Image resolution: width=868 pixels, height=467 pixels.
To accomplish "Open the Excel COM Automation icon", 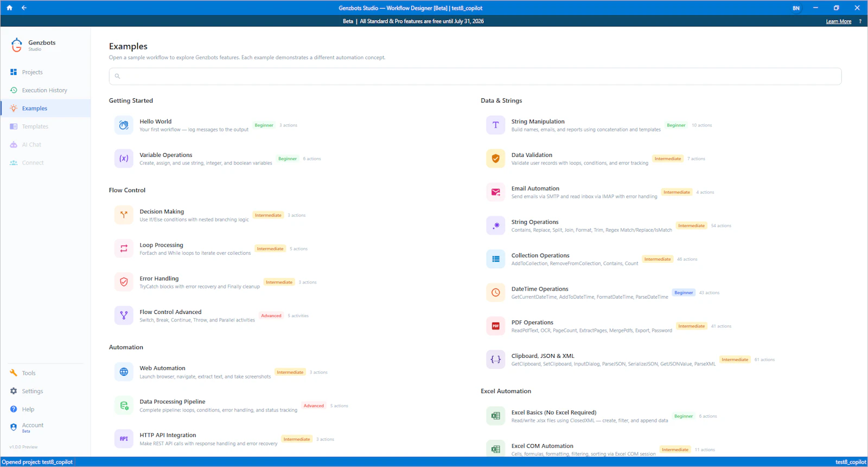I will tap(495, 449).
